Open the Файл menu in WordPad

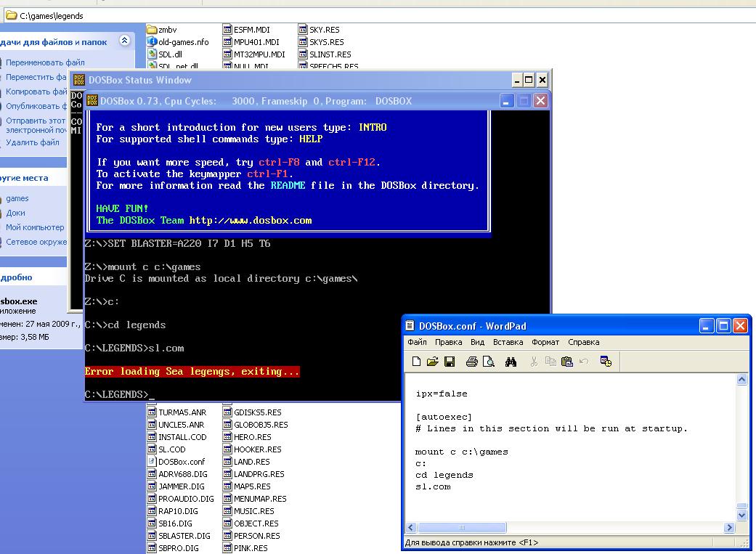click(x=417, y=342)
